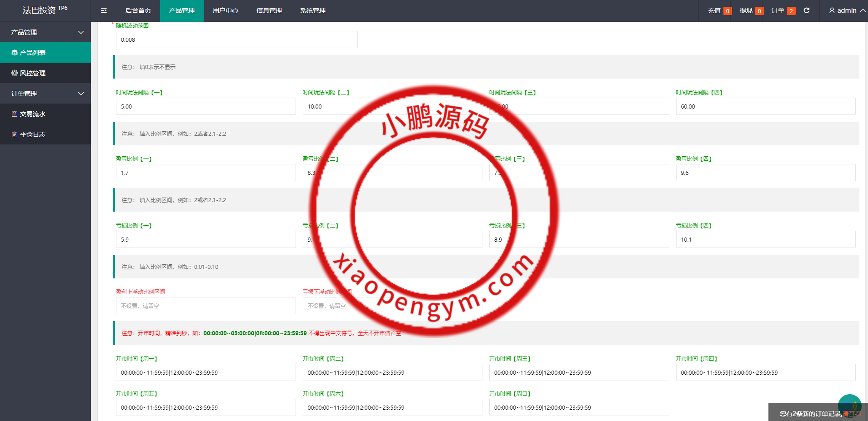Click the admin user icon

pyautogui.click(x=832, y=10)
